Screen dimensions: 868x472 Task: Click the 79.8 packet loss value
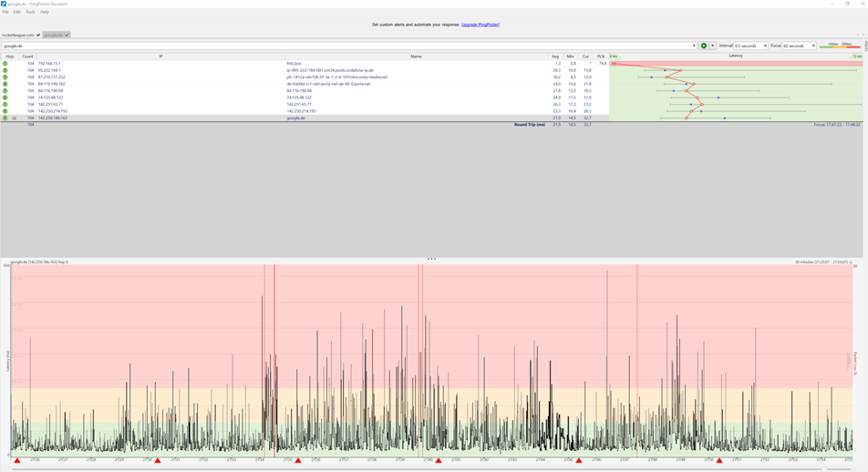point(603,64)
